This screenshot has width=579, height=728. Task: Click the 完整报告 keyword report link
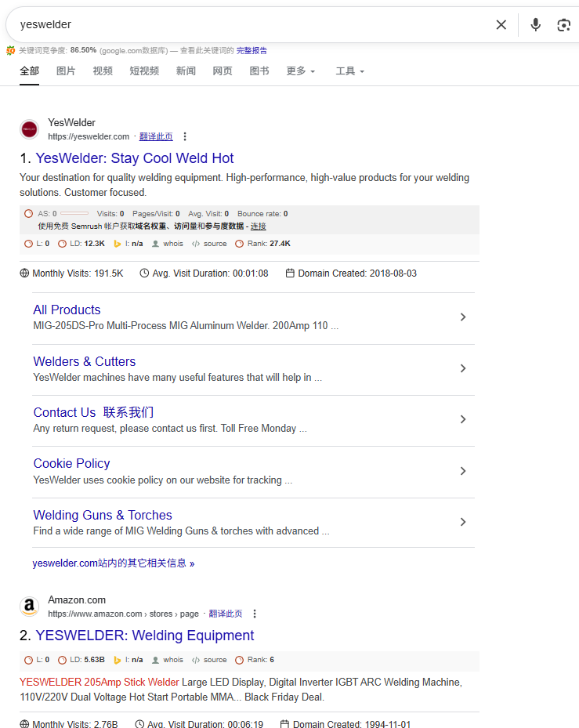[x=252, y=50]
